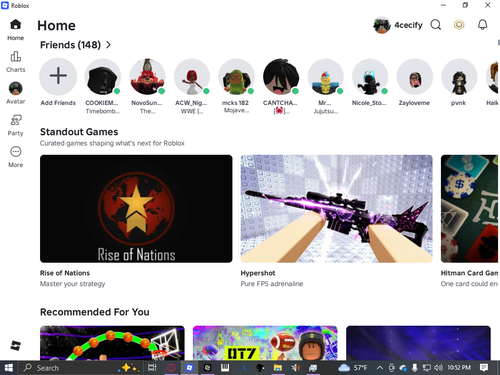Open the Party section in sidebar
The height and width of the screenshot is (375, 500).
pyautogui.click(x=15, y=125)
